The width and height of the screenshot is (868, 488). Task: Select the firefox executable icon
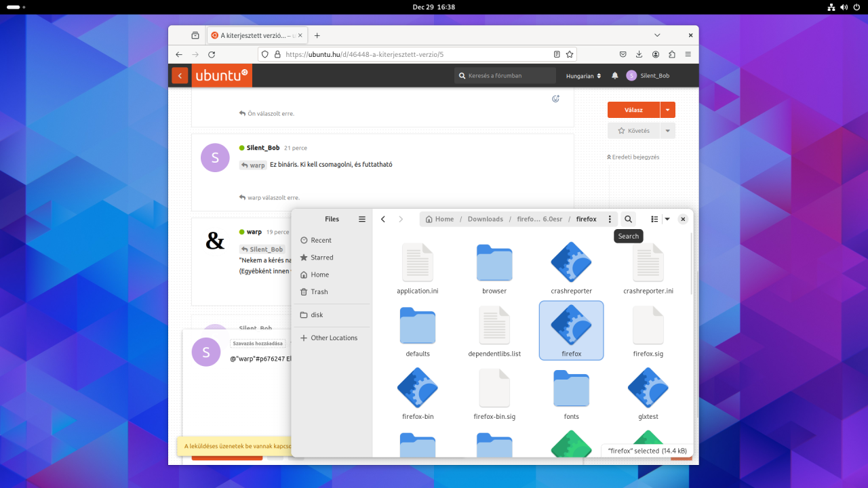571,325
